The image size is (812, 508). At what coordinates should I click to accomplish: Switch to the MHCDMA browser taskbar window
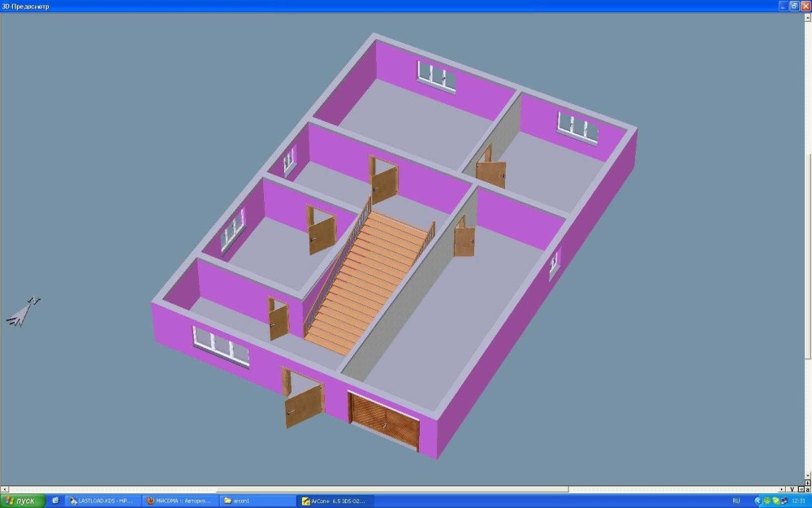tap(179, 501)
